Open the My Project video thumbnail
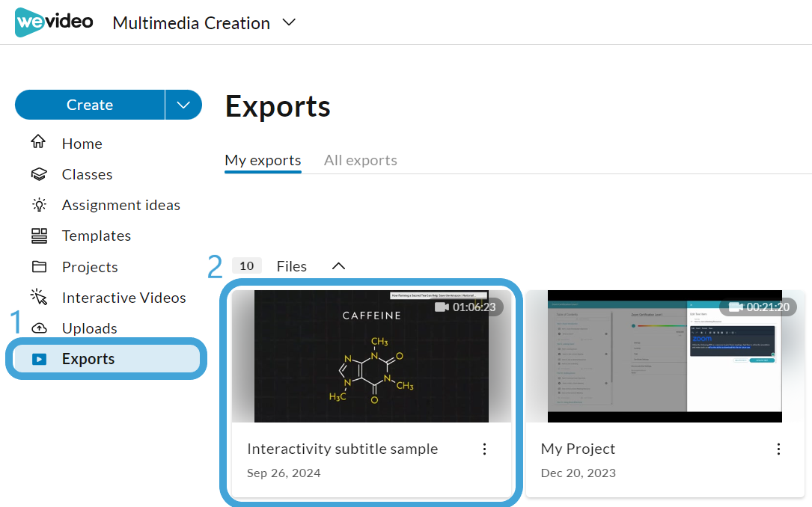This screenshot has height=507, width=812. tap(665, 356)
